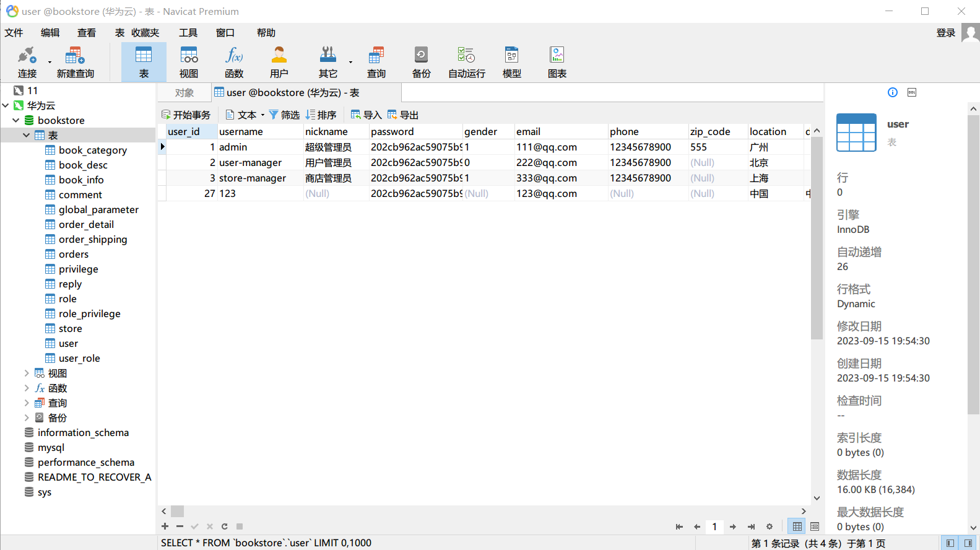Go to first page navigation icon
This screenshot has height=550, width=980.
tap(679, 526)
